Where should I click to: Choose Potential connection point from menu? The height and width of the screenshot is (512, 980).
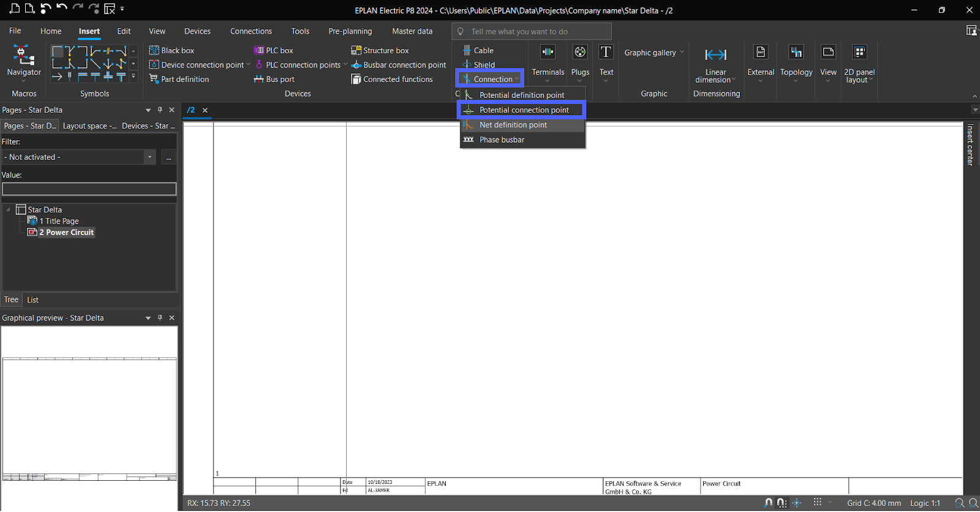[x=522, y=110]
